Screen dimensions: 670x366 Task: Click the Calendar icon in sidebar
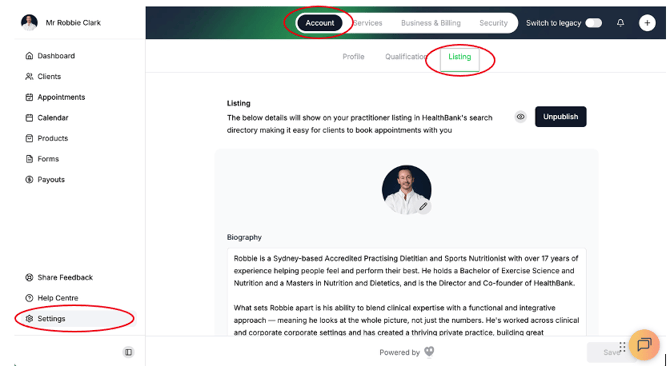[x=29, y=117]
